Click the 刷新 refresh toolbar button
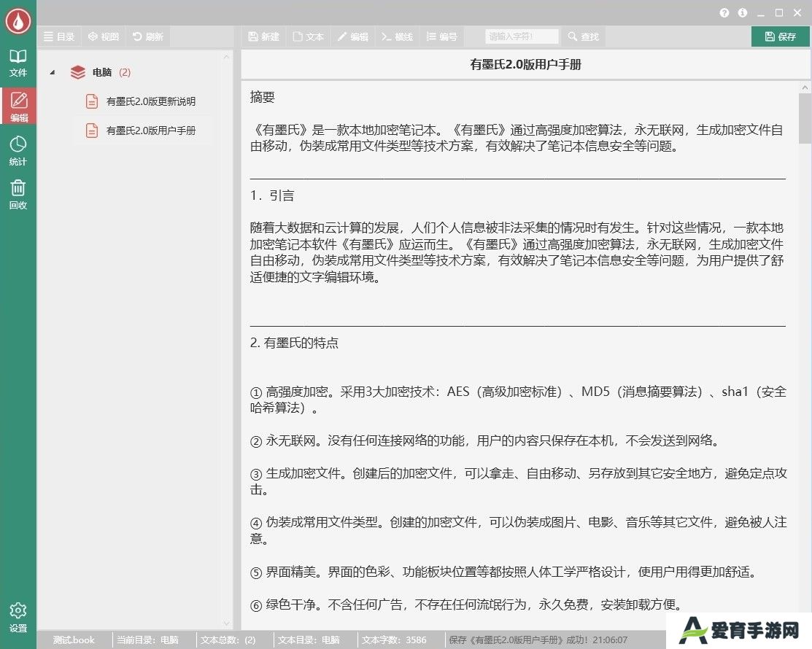This screenshot has height=649, width=812. click(x=148, y=36)
